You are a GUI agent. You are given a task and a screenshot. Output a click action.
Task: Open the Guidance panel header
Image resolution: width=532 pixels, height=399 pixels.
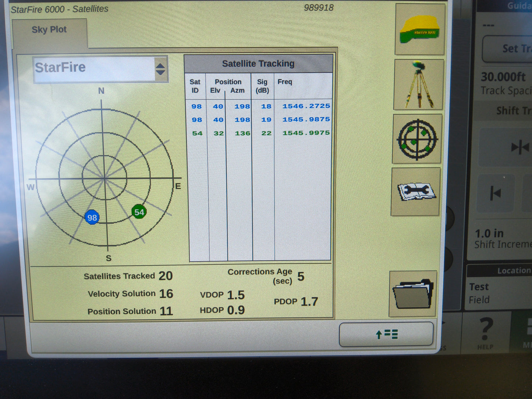pos(519,6)
